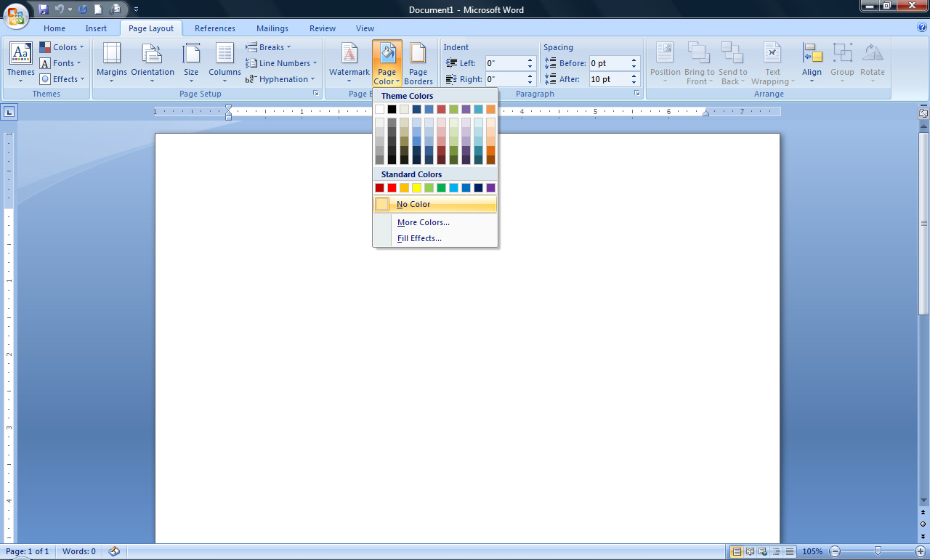This screenshot has height=560, width=930.
Task: Open the Paragraph dialog launcher
Action: [637, 94]
